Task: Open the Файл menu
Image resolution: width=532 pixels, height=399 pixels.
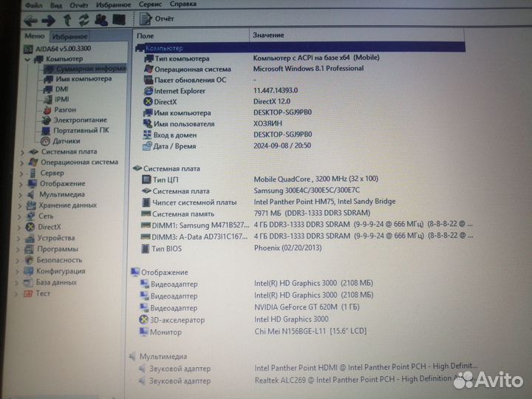Action: tap(34, 5)
